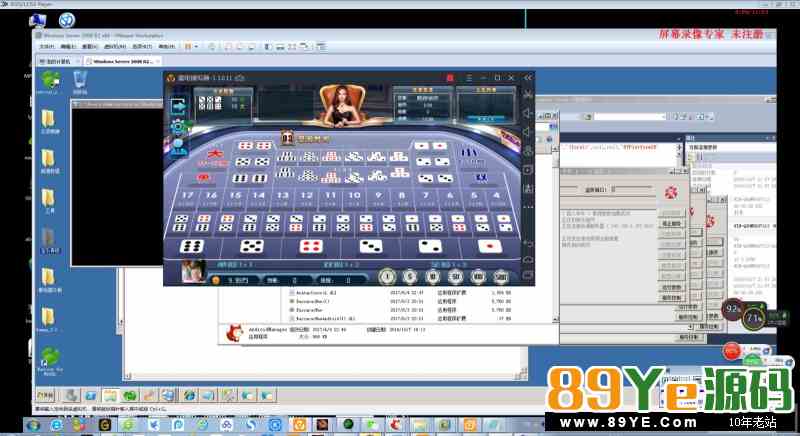Open the game settings gear icon
Viewport: 800px width, 436px height.
(x=180, y=126)
